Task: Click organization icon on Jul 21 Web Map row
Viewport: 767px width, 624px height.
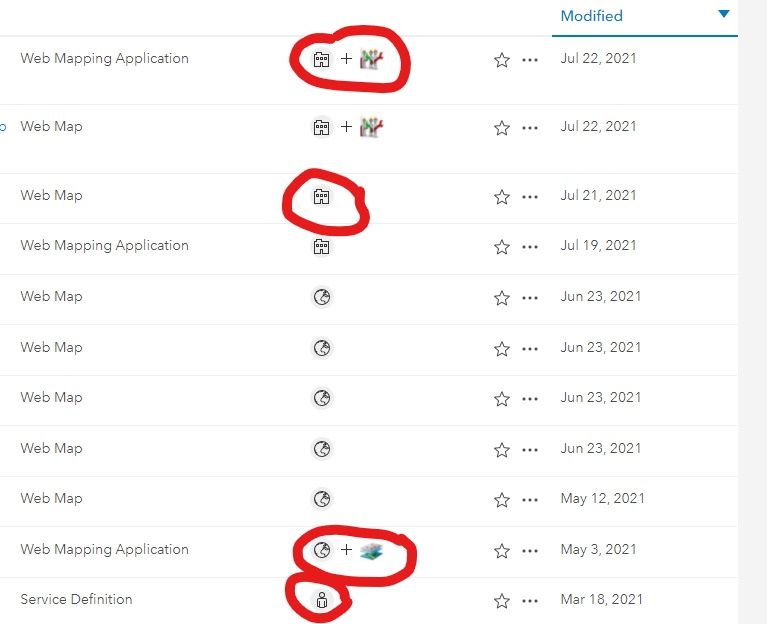Action: 321,196
